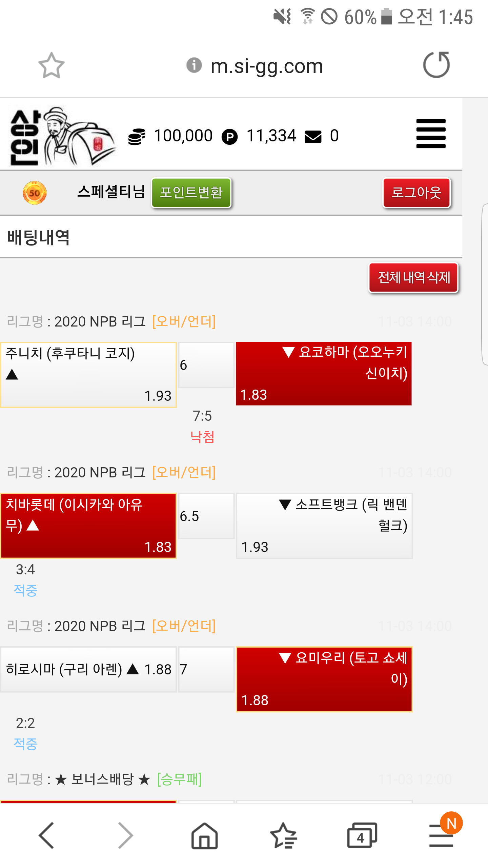Reload the page with refresh icon
The height and width of the screenshot is (868, 488).
point(436,65)
